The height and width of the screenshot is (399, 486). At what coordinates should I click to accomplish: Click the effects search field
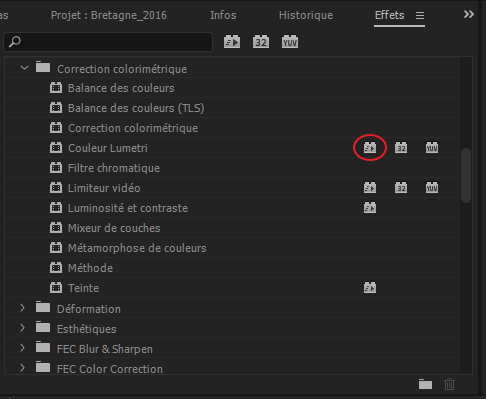(x=108, y=42)
